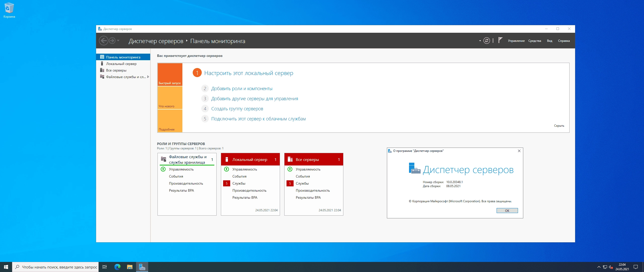Click Файловые службы sidebar icon
The width and height of the screenshot is (644, 272).
[x=102, y=77]
